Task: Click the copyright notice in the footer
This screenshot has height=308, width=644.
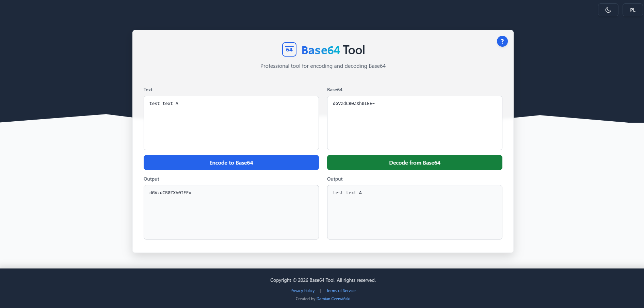Action: pos(323,280)
